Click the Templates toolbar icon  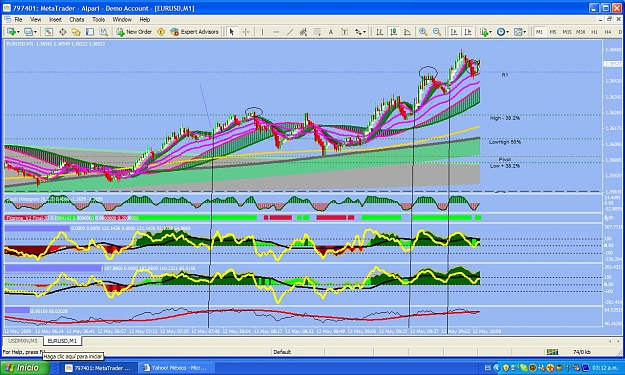pos(518,32)
